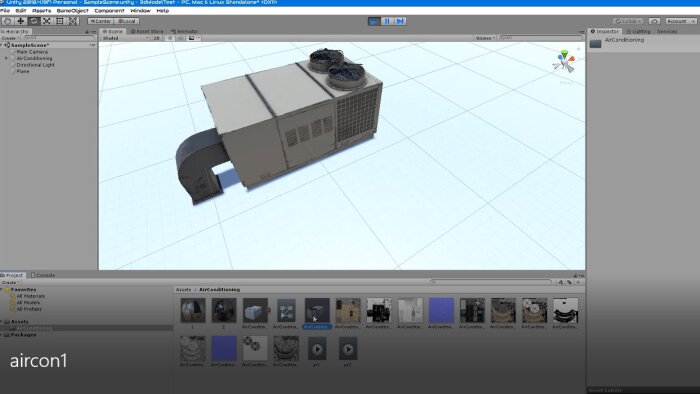Image resolution: width=700 pixels, height=394 pixels.
Task: Open the Help menu
Action: (162, 11)
